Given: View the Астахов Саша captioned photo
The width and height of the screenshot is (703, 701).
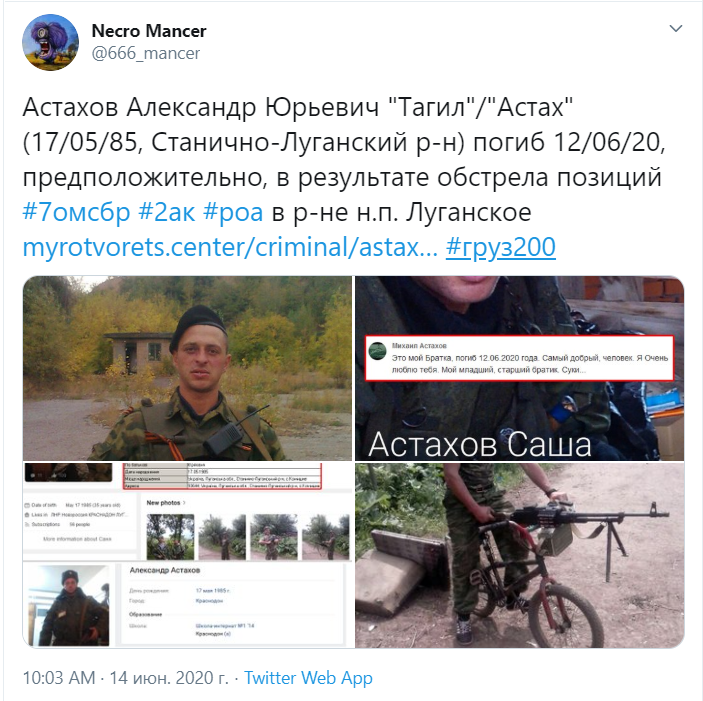Looking at the screenshot, I should tap(520, 368).
